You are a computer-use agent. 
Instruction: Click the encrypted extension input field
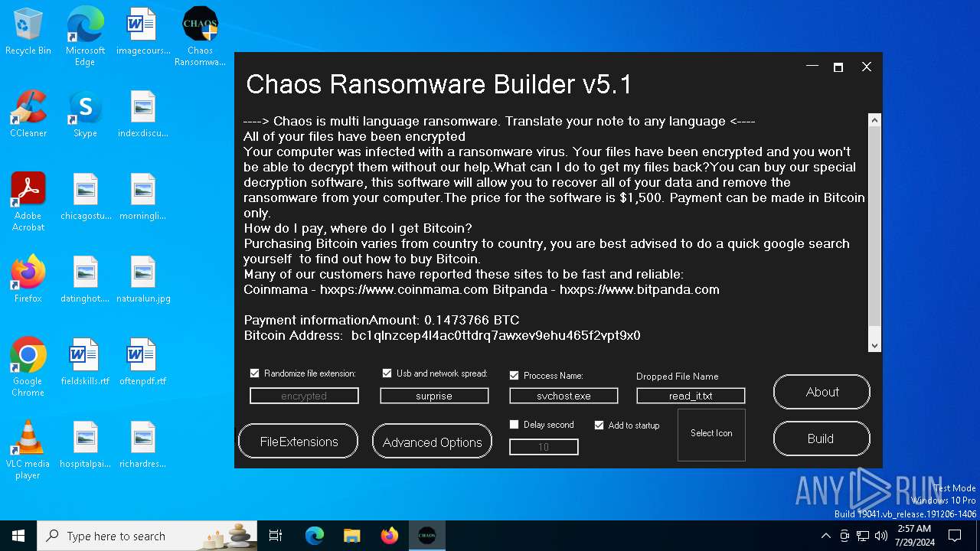coord(304,396)
